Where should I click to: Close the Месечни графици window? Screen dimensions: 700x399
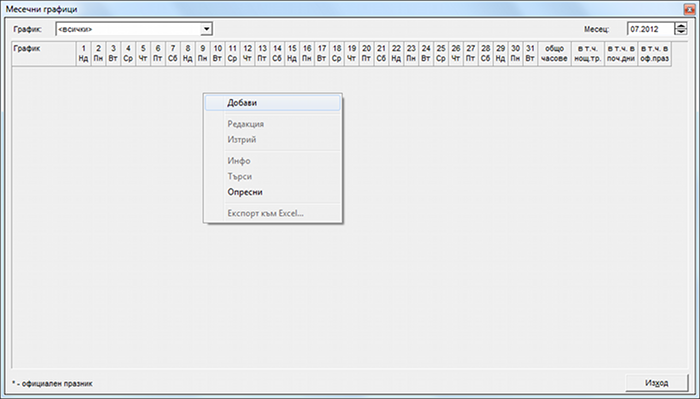[688, 9]
